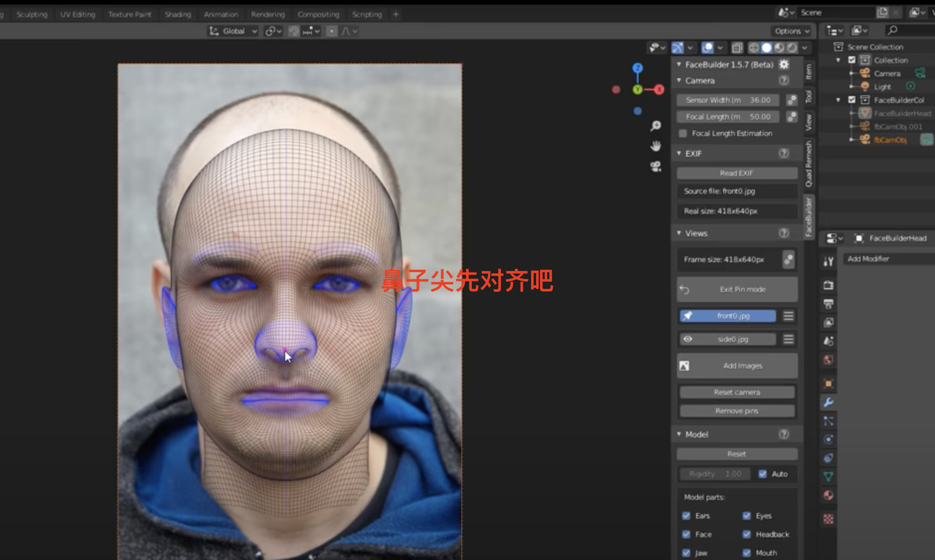Collapse the Camera panel
935x560 pixels.
[679, 80]
